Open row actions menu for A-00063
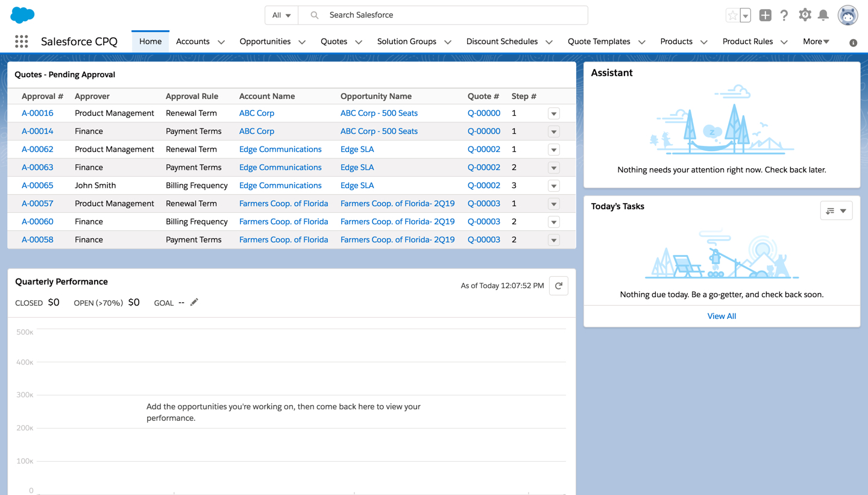 [554, 168]
